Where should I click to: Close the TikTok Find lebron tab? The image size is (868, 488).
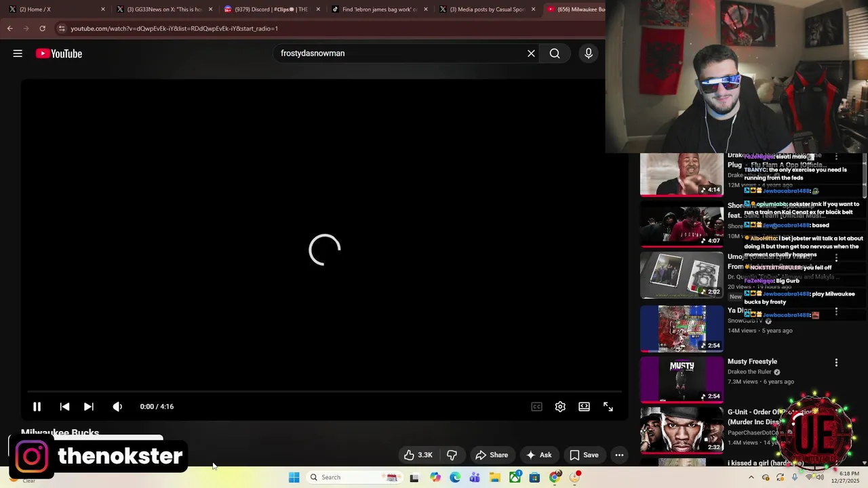point(426,9)
